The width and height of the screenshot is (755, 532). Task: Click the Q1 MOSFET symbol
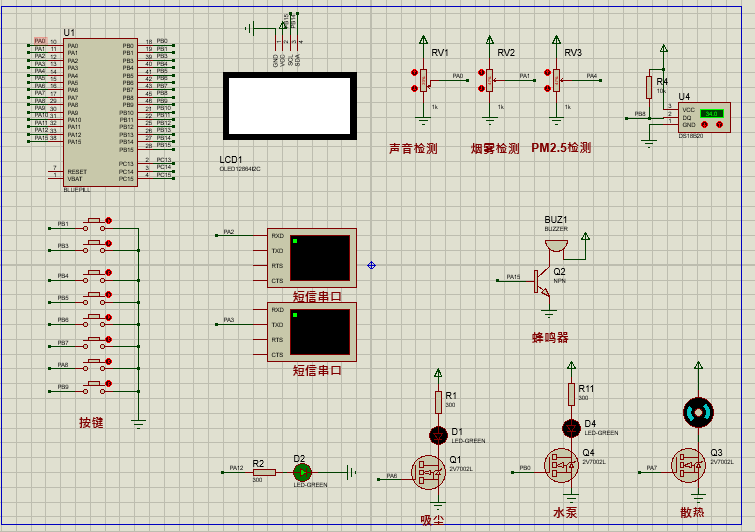428,472
